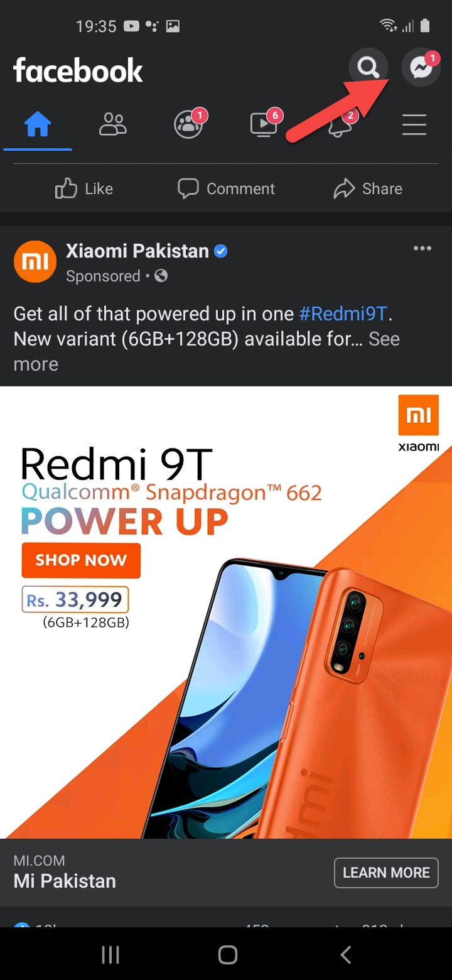Image resolution: width=452 pixels, height=980 pixels.
Task: Open the Friends tab icon
Action: (x=113, y=124)
